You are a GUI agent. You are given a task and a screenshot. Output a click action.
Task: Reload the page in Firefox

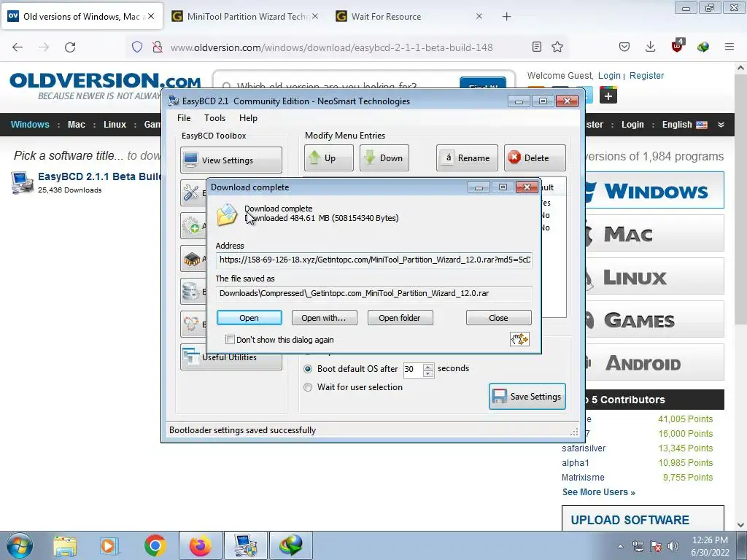point(70,47)
